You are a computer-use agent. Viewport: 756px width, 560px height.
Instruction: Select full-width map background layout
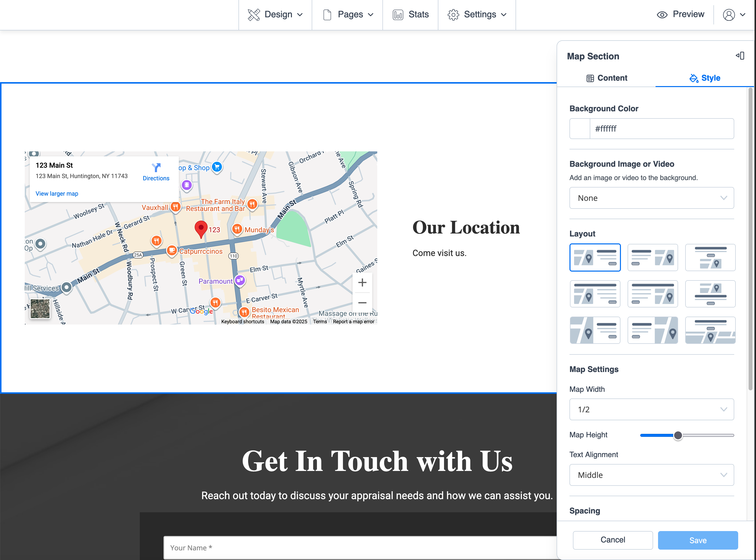[710, 330]
